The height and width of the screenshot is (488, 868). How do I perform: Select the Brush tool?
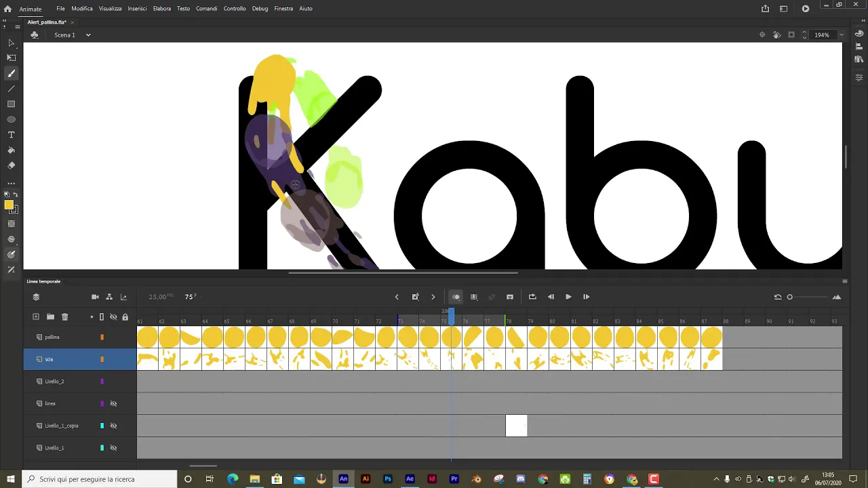(11, 73)
